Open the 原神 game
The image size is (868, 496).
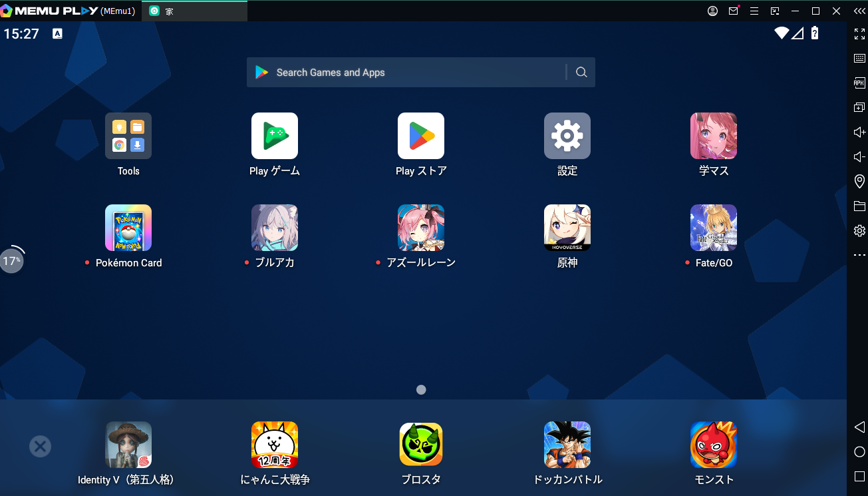pyautogui.click(x=567, y=228)
